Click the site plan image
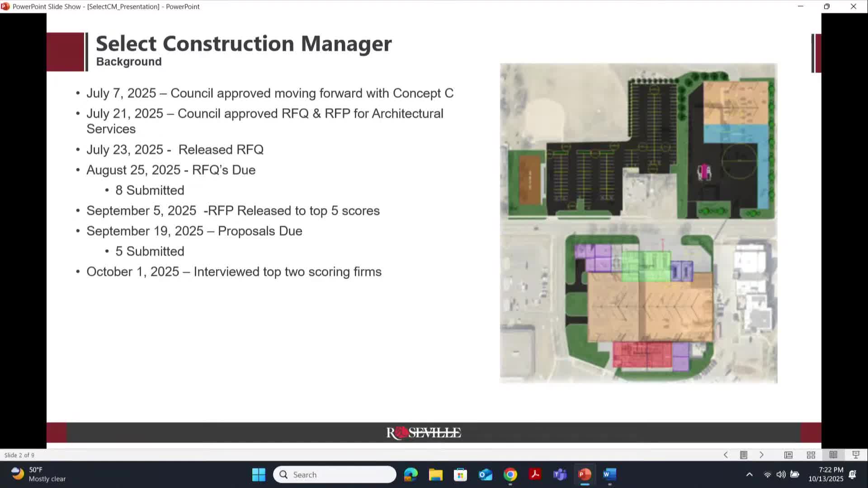Viewport: 868px width, 488px height. [x=638, y=223]
